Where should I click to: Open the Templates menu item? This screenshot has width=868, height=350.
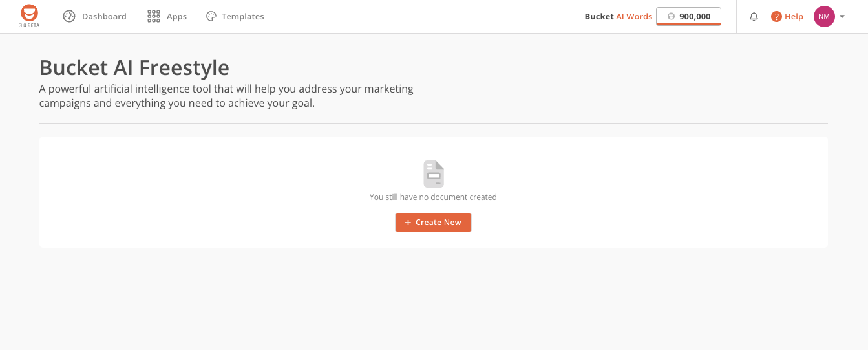click(242, 16)
